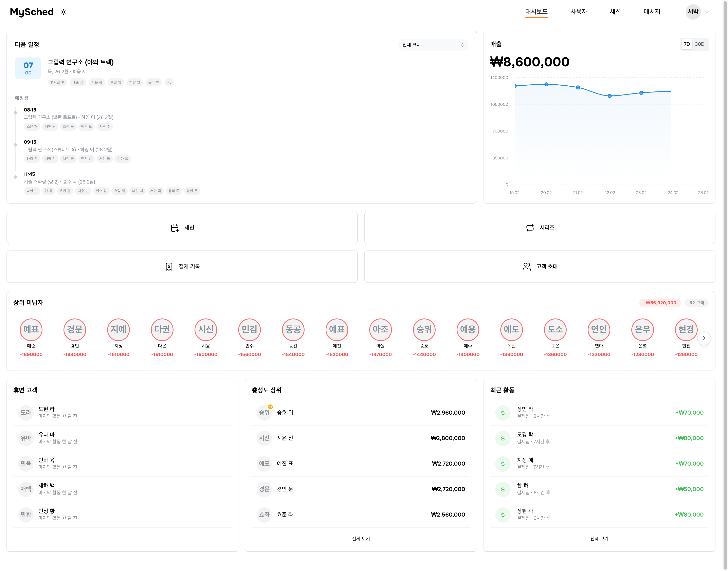Switch revenue chart to 30D

click(x=699, y=44)
